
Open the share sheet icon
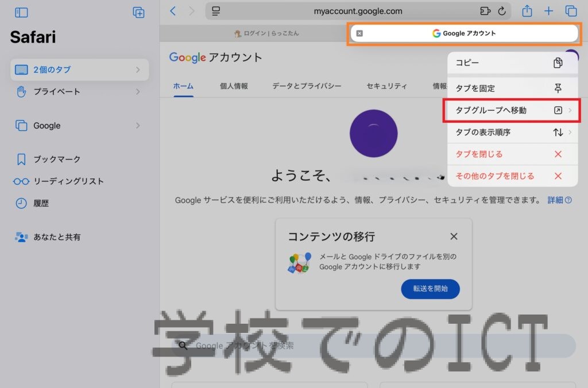pyautogui.click(x=527, y=11)
